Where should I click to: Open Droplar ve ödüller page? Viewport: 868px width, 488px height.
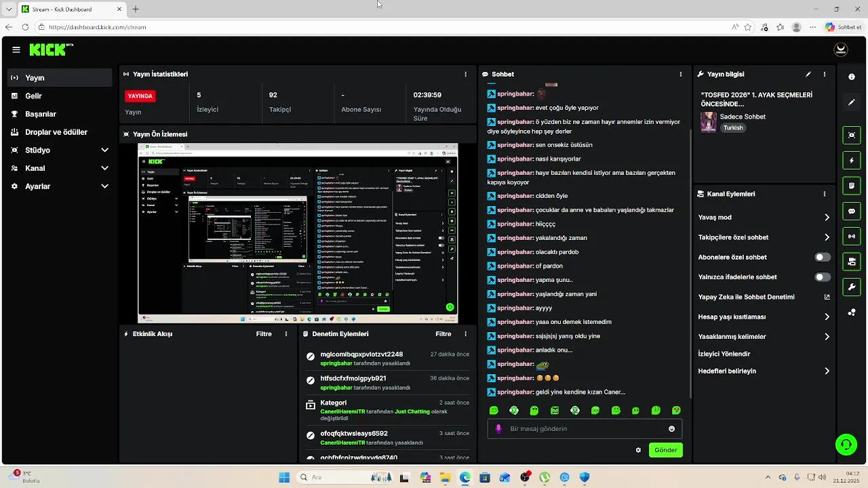click(x=60, y=132)
